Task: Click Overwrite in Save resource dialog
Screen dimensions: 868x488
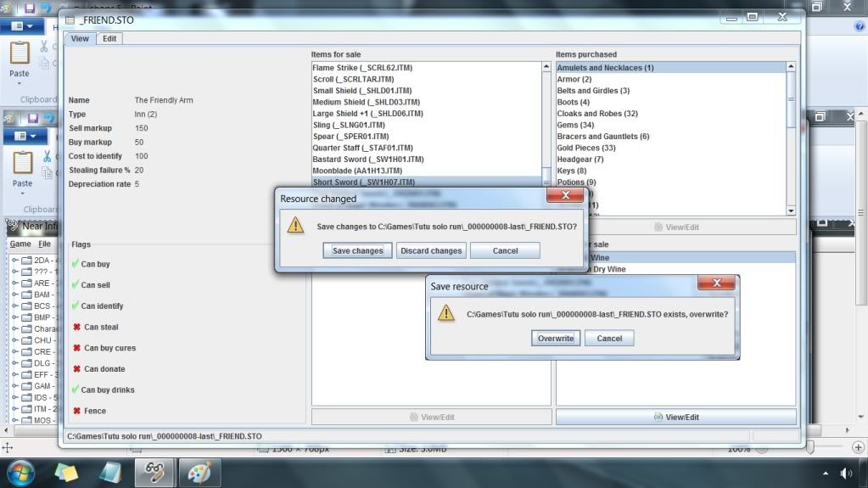Action: (556, 338)
